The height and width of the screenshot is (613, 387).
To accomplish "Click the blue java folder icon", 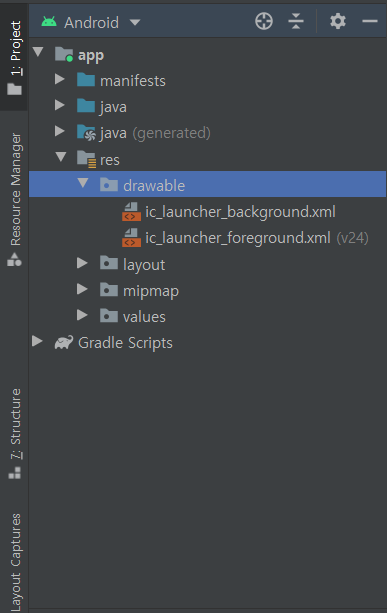I will [86, 106].
